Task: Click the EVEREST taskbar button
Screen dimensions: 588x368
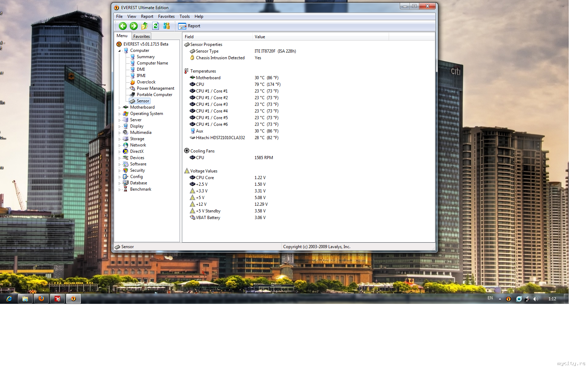Action: [x=73, y=299]
